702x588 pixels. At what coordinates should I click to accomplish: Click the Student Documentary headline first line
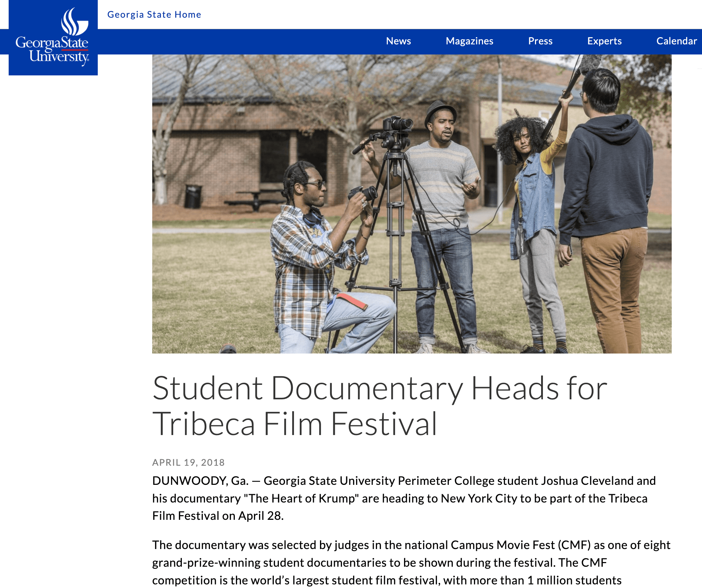pyautogui.click(x=379, y=388)
